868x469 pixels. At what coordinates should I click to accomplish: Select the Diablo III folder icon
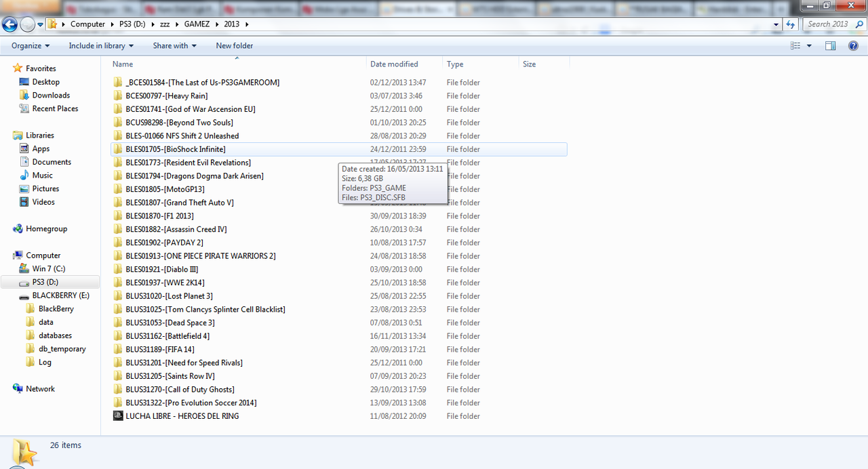[x=118, y=269]
